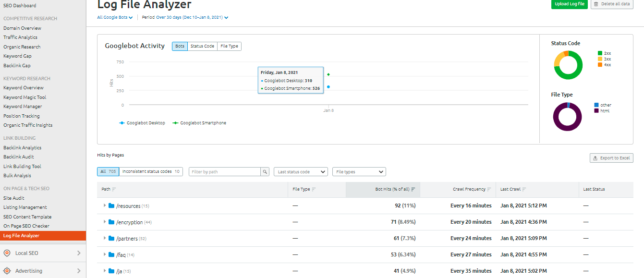Viewport: 644px width, 278px height.
Task: Toggle Googlebot Smartphone legend series
Action: point(199,123)
